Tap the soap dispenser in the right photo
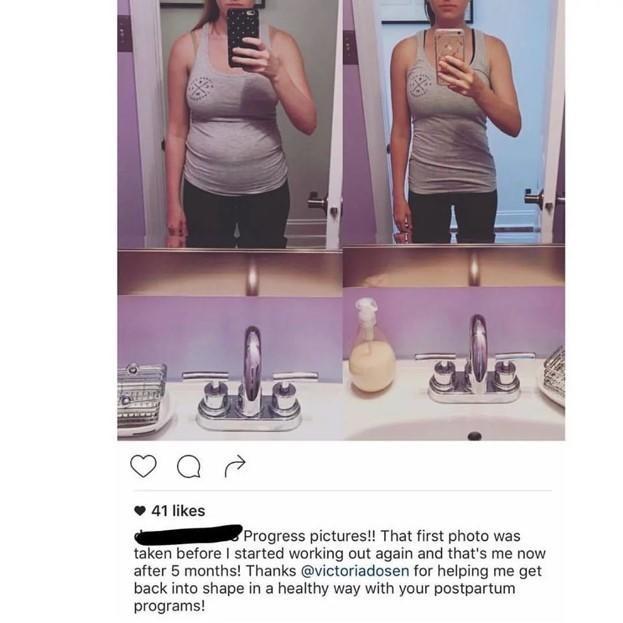Image resolution: width=623 pixels, height=623 pixels. 371,346
